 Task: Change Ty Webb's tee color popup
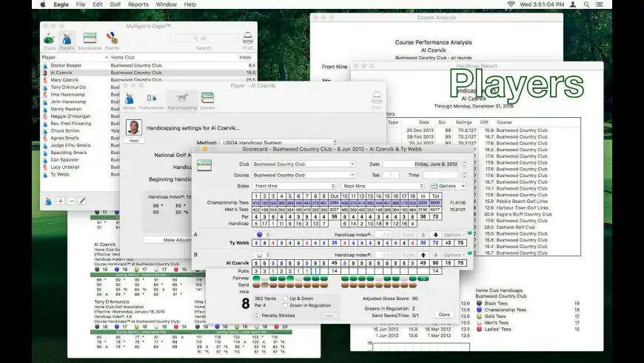pos(263,235)
